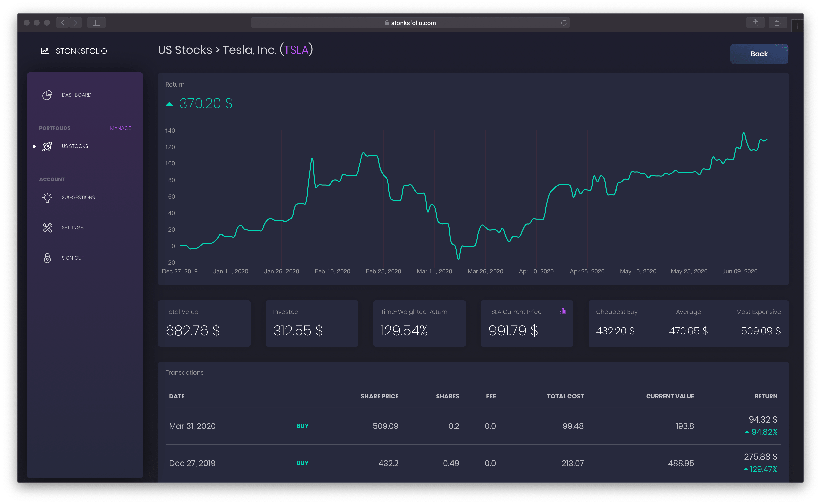Click current value 193.8 cell
This screenshot has width=821, height=504.
tap(685, 426)
